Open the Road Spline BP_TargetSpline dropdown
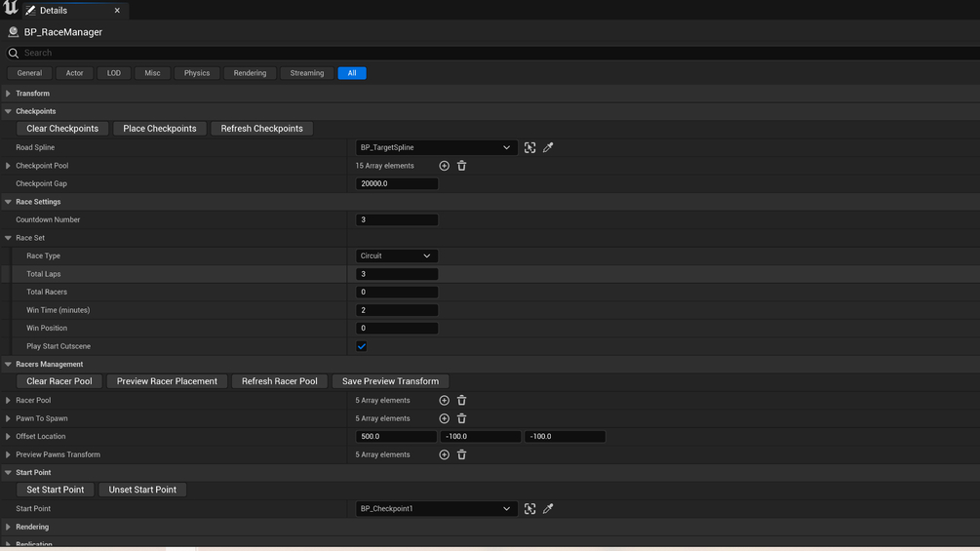980x551 pixels. click(x=436, y=147)
